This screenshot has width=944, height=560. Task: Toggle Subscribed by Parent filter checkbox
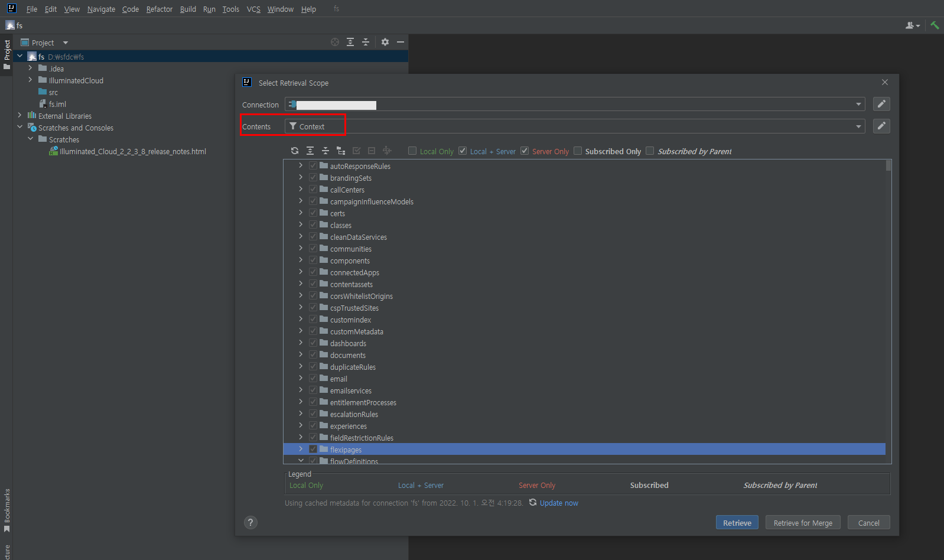tap(650, 151)
